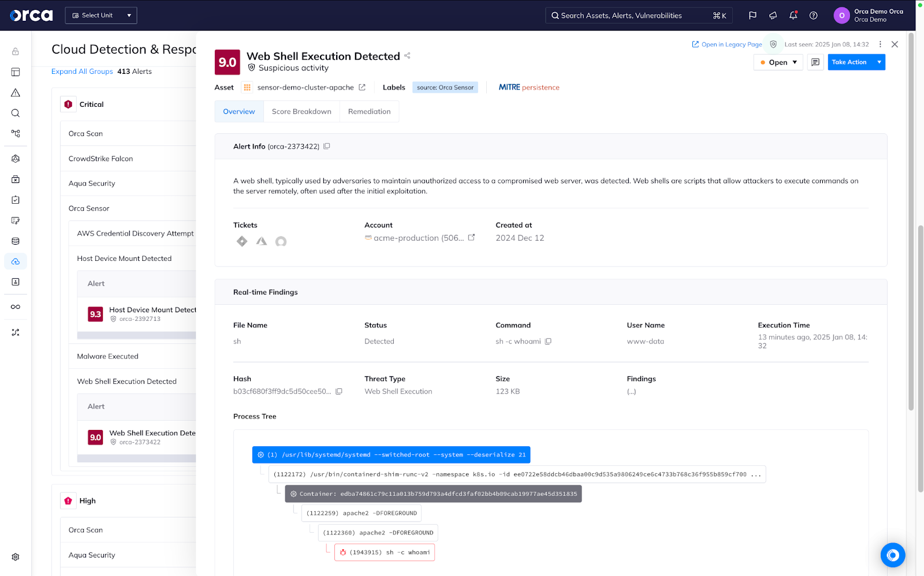Screen dimensions: 924x576
Task: Collapse the Orca Sensor group
Action: (x=128, y=208)
